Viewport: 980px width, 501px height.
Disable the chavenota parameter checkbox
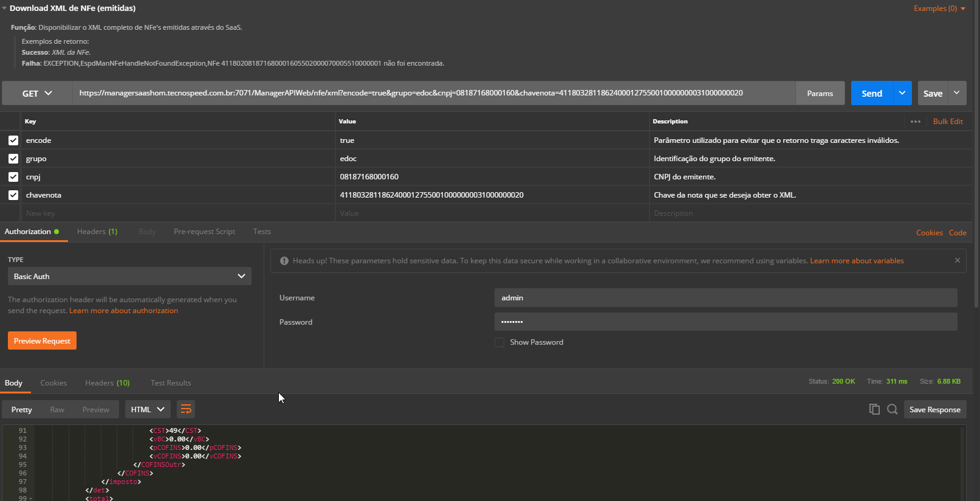pos(13,195)
